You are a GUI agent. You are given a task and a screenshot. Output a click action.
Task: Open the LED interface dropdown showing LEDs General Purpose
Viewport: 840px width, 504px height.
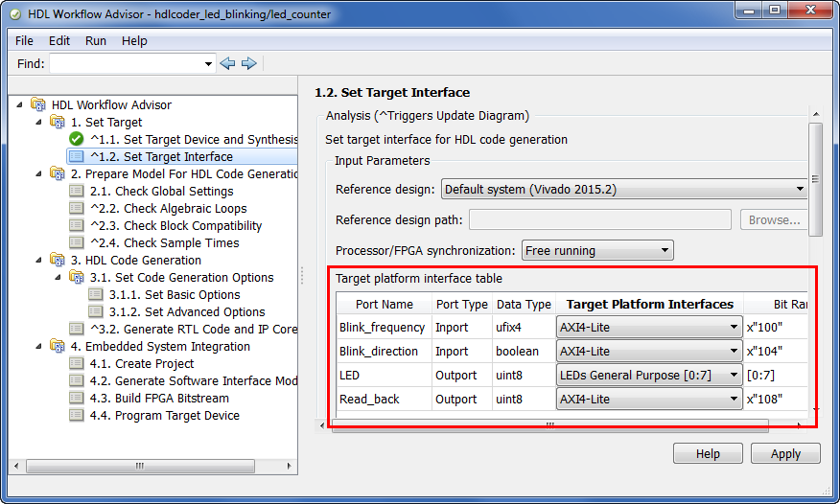(x=649, y=375)
